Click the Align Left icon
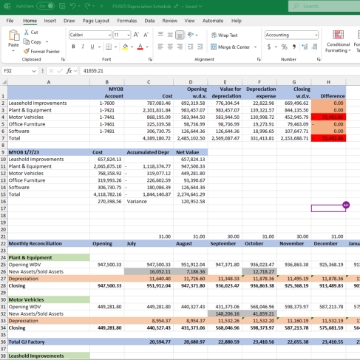360x360 pixels. point(160,47)
